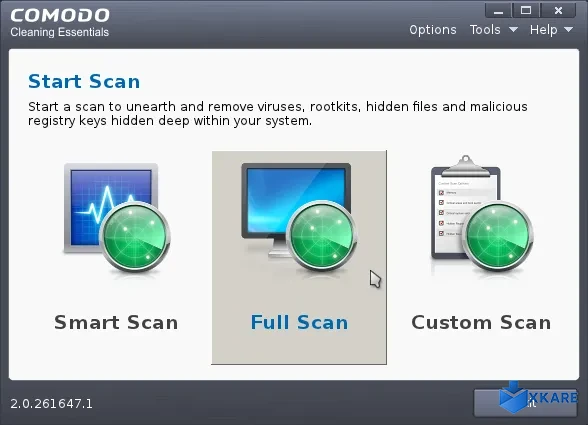This screenshot has width=588, height=425.
Task: Maximize the Comodo Cleaning Essentials window
Action: (526, 11)
